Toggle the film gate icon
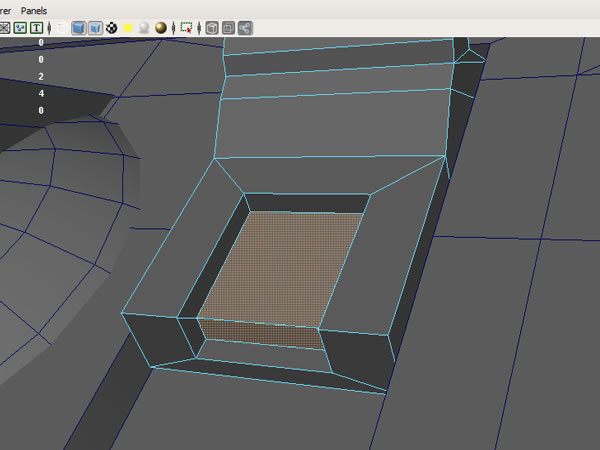The width and height of the screenshot is (600, 450). pyautogui.click(x=20, y=27)
